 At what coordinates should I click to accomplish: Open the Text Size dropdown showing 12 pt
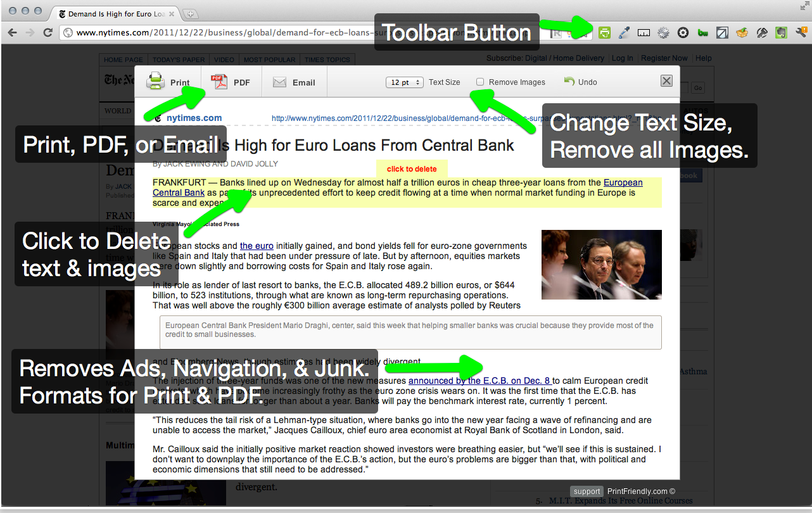point(404,81)
